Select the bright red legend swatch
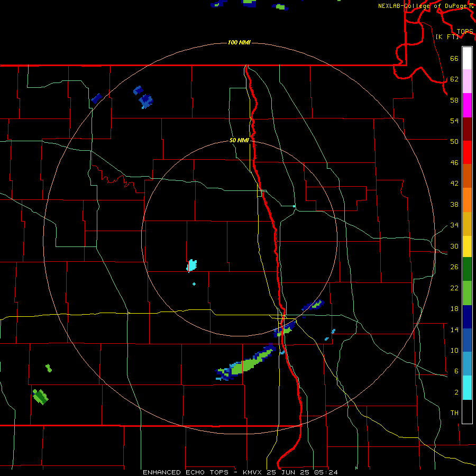 point(467,152)
